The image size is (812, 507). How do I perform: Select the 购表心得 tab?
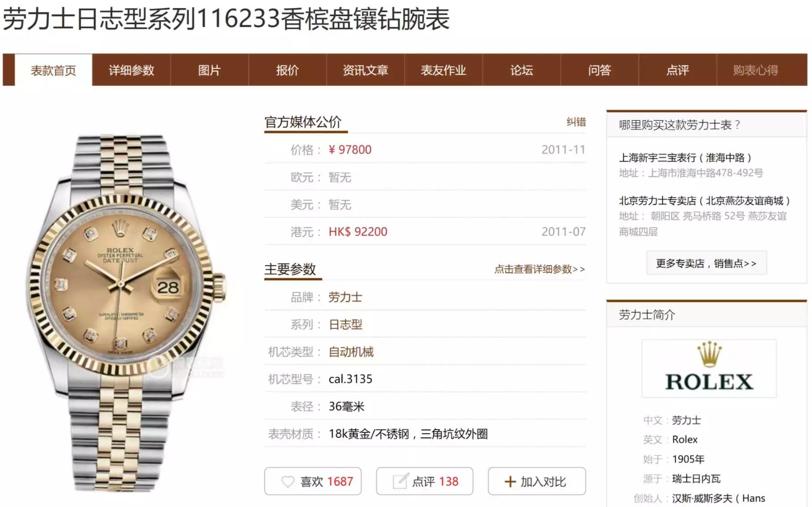756,70
